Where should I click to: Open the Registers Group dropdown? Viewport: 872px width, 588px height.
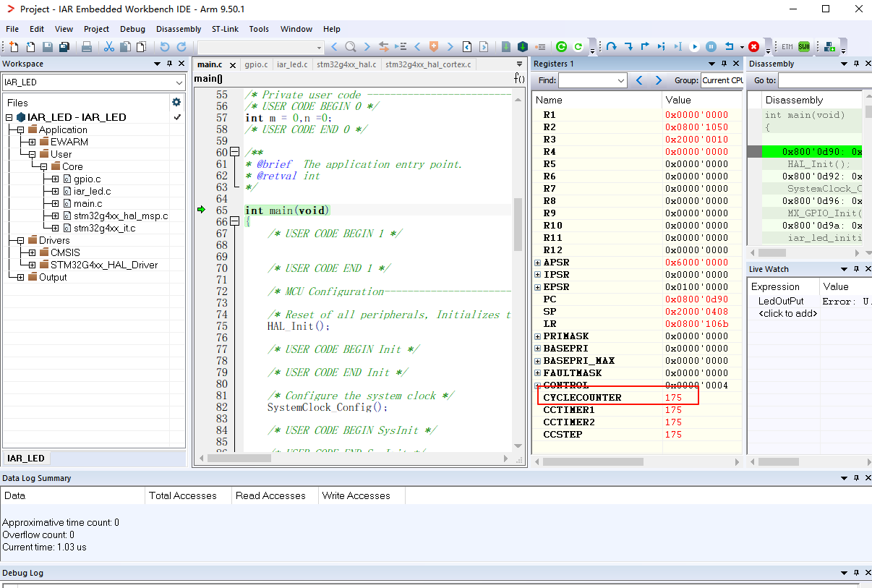pyautogui.click(x=722, y=80)
